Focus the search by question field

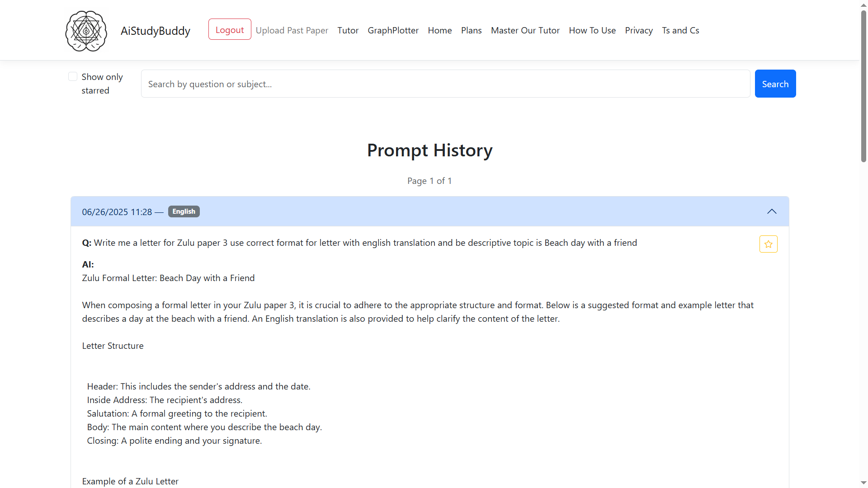click(445, 84)
